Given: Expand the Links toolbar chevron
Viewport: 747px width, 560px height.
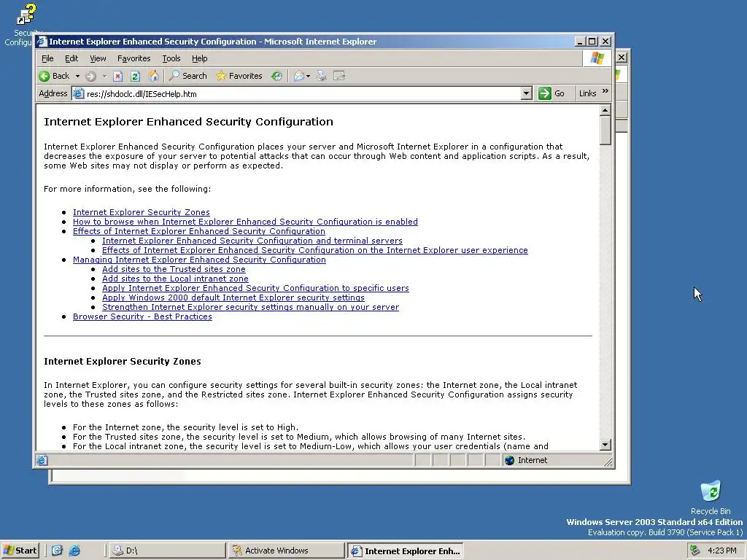Looking at the screenshot, I should coord(605,90).
